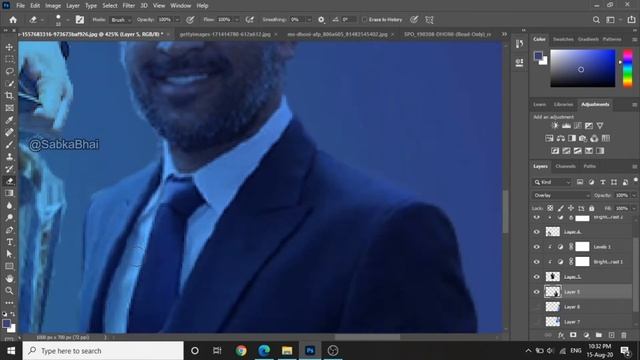Image resolution: width=640 pixels, height=360 pixels.
Task: Open brush preset picker dropdown
Action: pos(67,20)
